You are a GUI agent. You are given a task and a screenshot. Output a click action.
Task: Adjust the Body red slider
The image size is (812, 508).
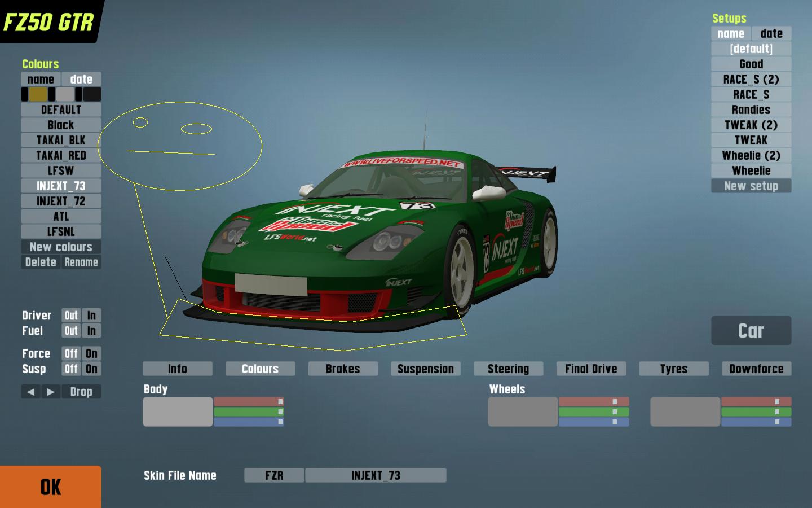(249, 401)
